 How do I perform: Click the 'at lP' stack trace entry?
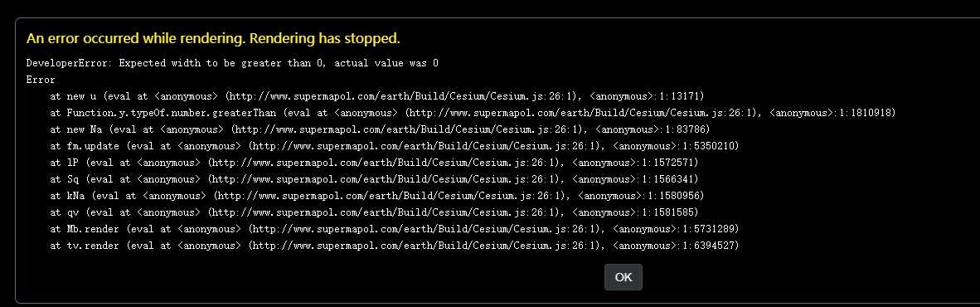point(375,163)
